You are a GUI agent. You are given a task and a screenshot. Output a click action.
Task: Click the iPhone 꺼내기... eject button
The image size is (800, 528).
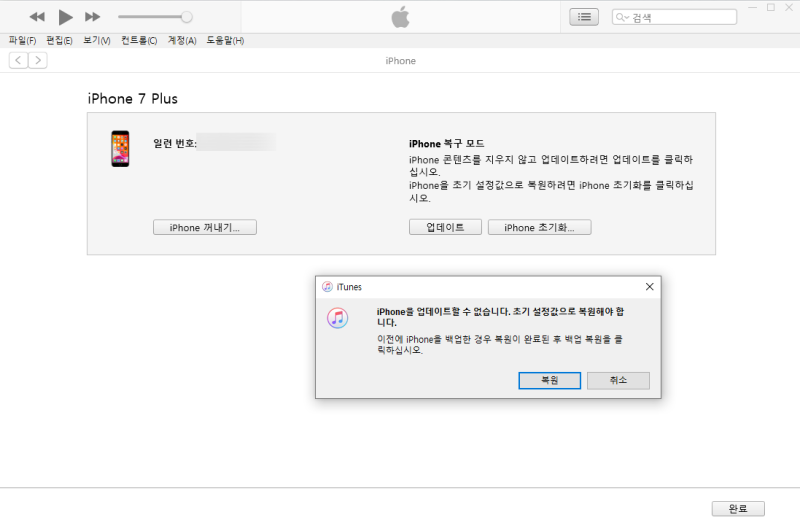(205, 228)
